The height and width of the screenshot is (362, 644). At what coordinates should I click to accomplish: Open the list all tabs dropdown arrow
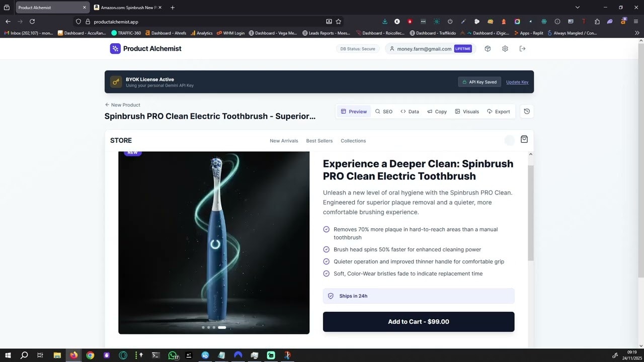pyautogui.click(x=578, y=8)
